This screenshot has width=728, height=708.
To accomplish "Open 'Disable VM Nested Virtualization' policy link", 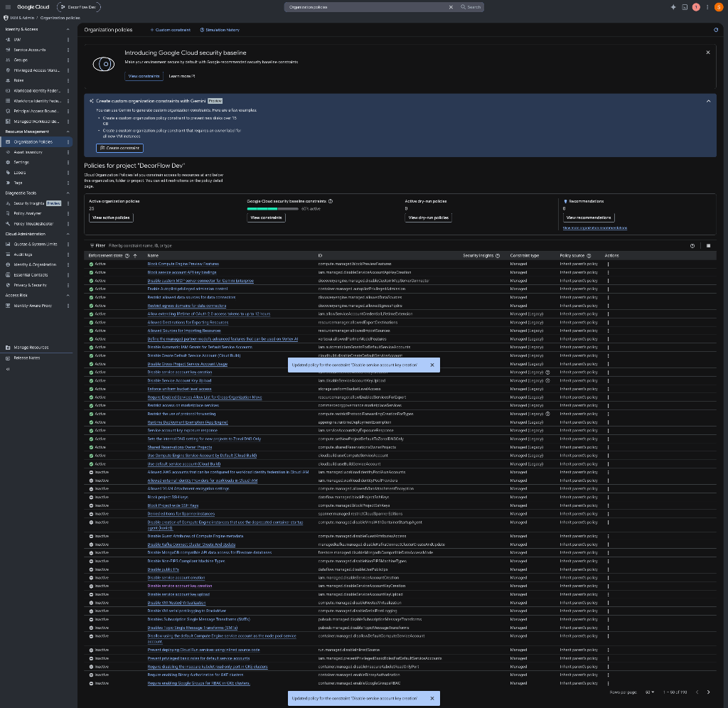I will [176, 603].
